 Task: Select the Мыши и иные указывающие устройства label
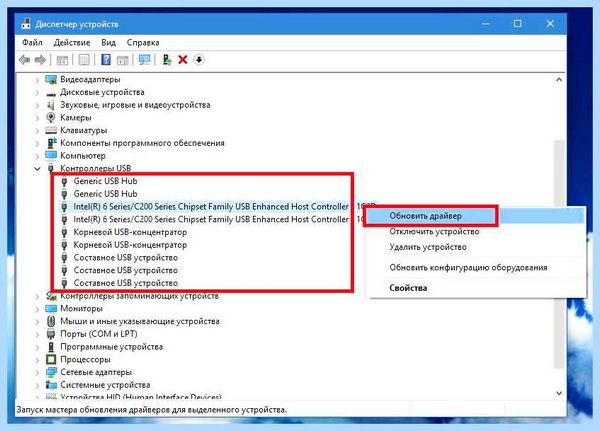tap(140, 321)
